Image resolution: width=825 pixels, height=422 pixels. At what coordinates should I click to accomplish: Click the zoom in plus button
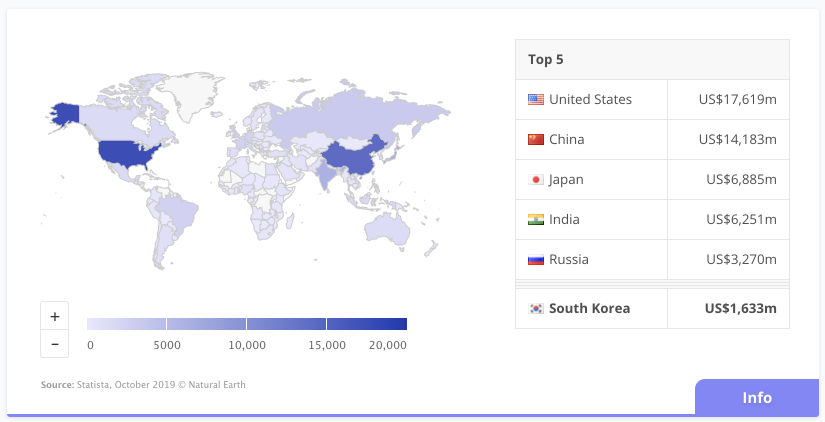click(x=54, y=316)
